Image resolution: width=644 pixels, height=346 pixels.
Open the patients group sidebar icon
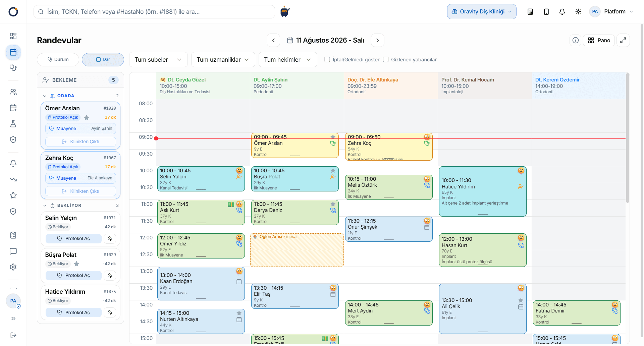[13, 92]
